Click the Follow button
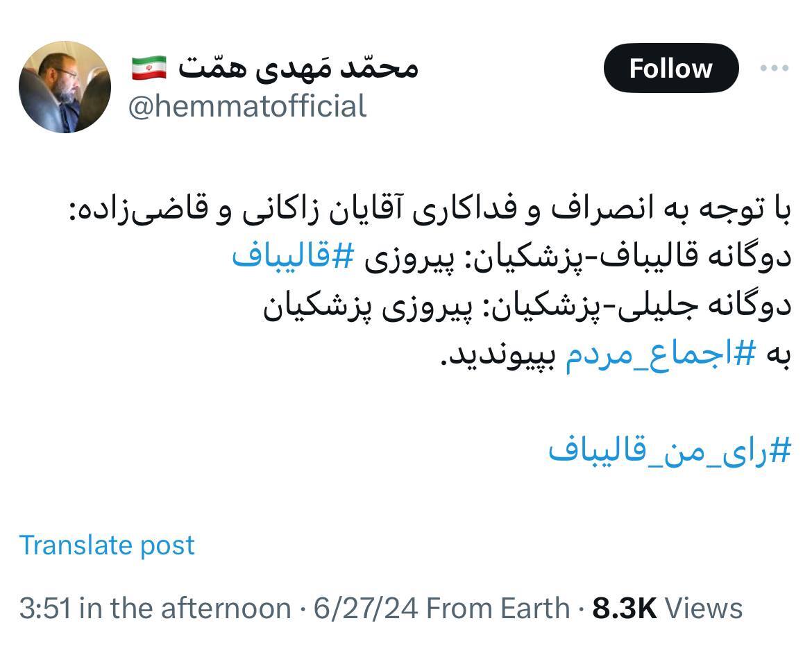812x648 pixels. 670,67
